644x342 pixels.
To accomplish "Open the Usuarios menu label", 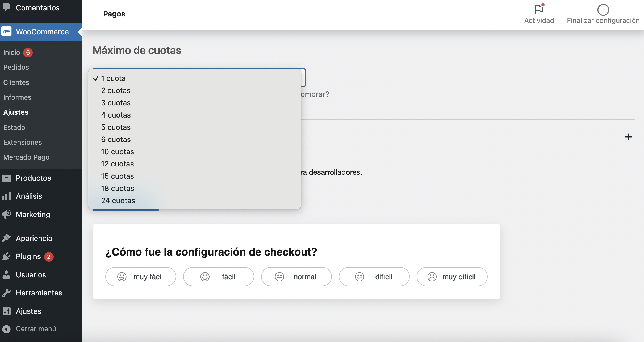I will click(x=31, y=275).
